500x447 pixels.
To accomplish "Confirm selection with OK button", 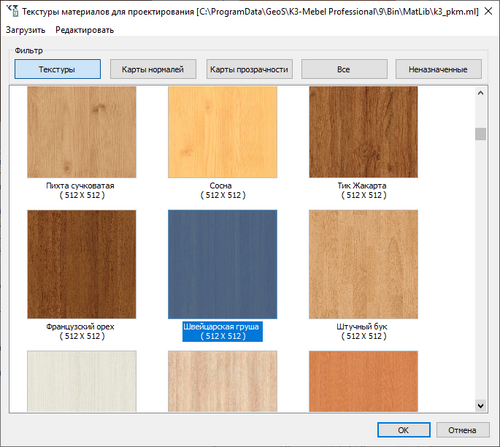I will (404, 430).
